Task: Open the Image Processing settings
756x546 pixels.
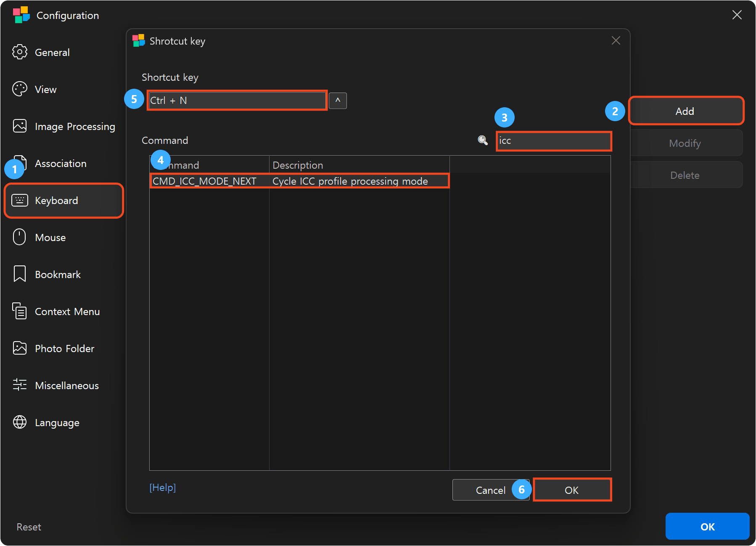Action: tap(75, 126)
